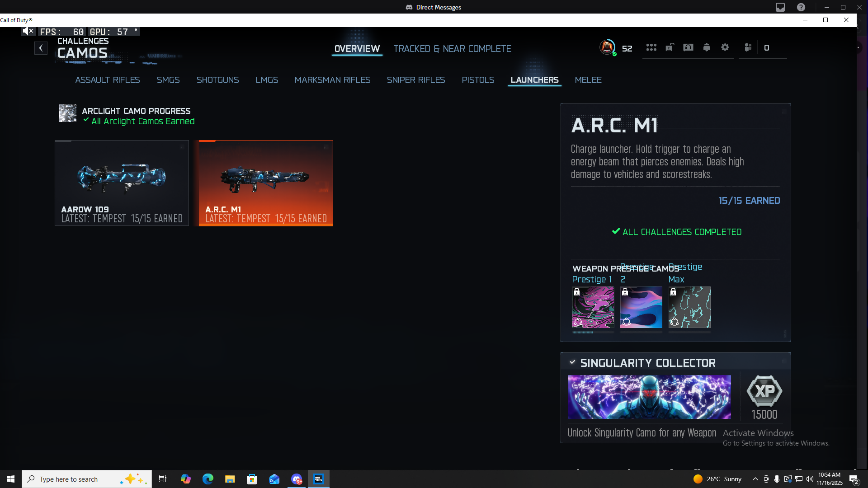Switch to Tracked & Near Complete tab
This screenshot has width=868, height=488.
pyautogui.click(x=452, y=49)
